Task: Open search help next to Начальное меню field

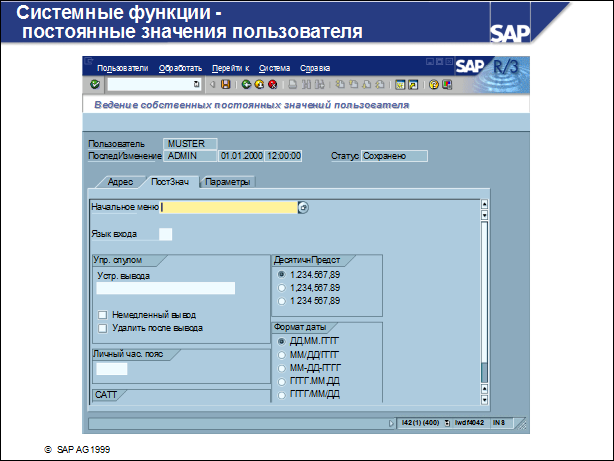Action: tap(304, 208)
